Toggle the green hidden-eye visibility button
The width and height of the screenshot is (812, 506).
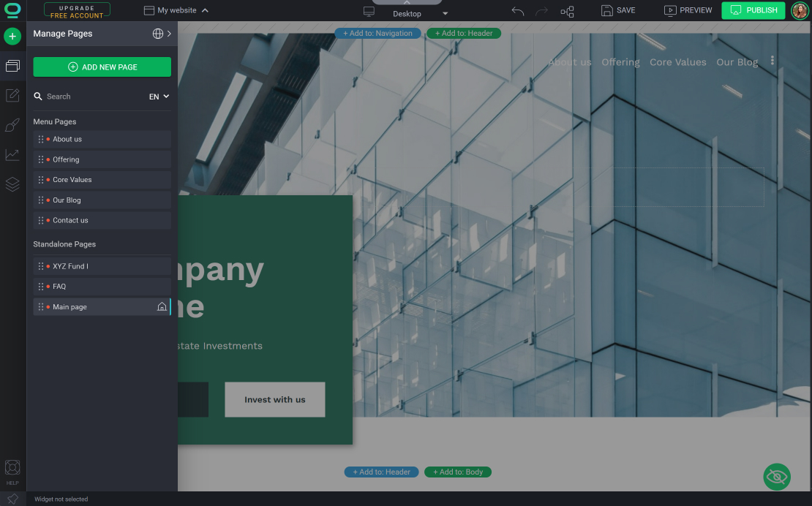click(x=777, y=477)
